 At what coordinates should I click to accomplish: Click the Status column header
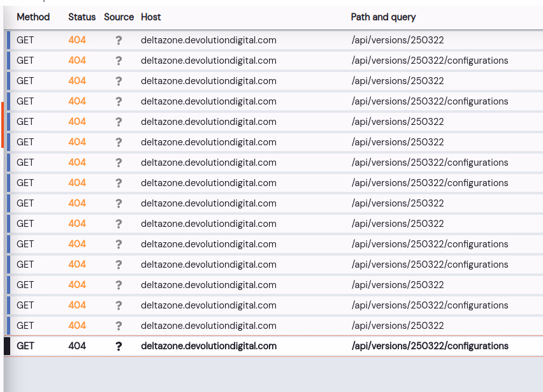(x=82, y=17)
